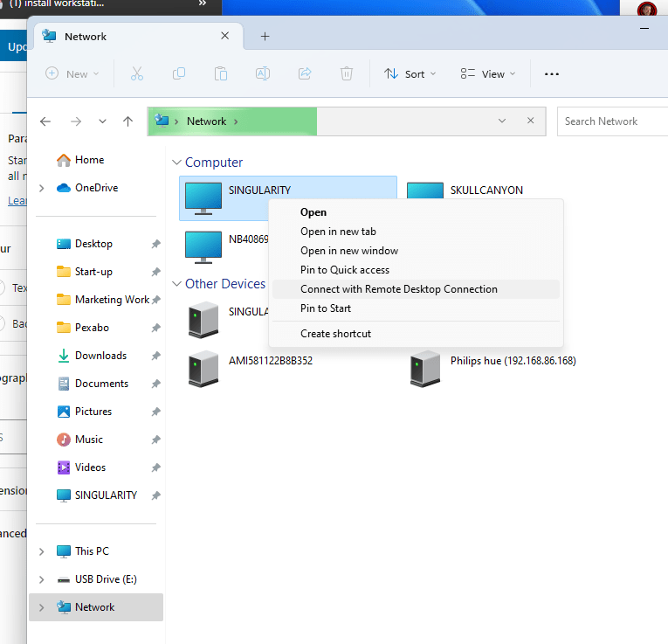Stop loading with the address bar X
Viewport: 668px width, 644px height.
click(530, 121)
